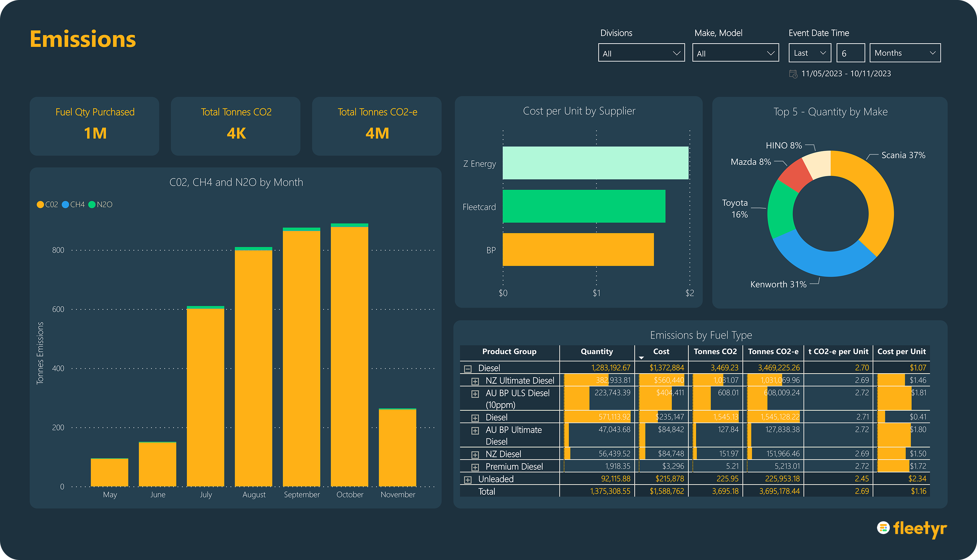Sort by the Tonnes CO2 column header

[715, 351]
